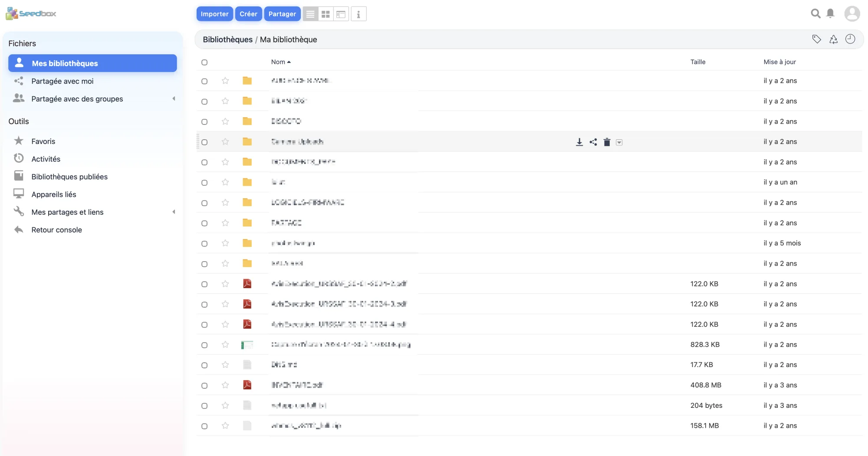Check the 204 bytes file checkbox
Screen dimensions: 868x456
[x=204, y=406]
